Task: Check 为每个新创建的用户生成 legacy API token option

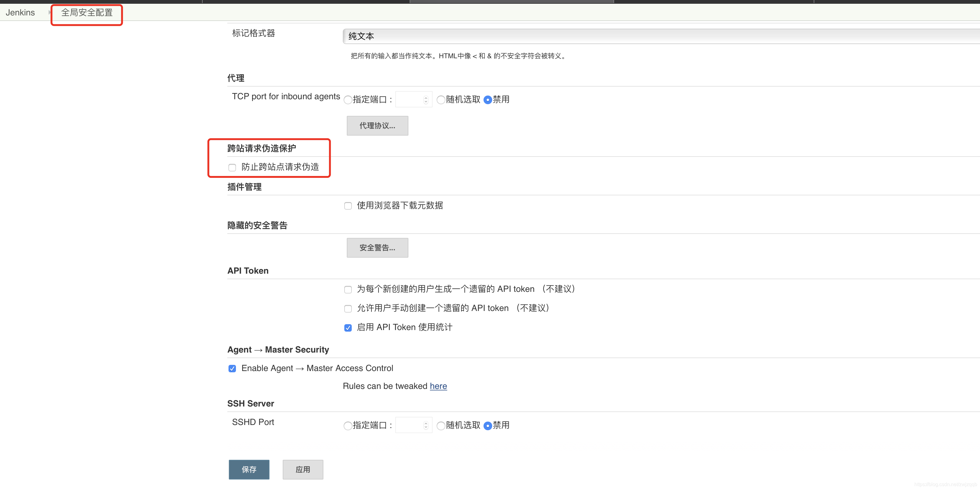Action: 348,290
